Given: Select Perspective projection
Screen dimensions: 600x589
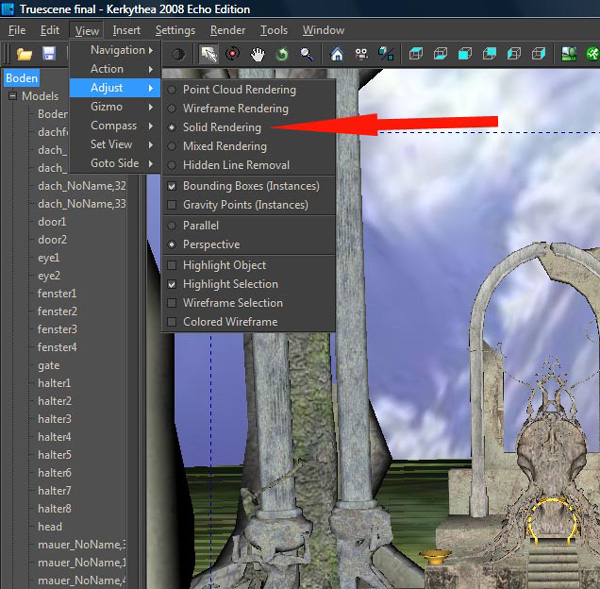Looking at the screenshot, I should (249, 244).
